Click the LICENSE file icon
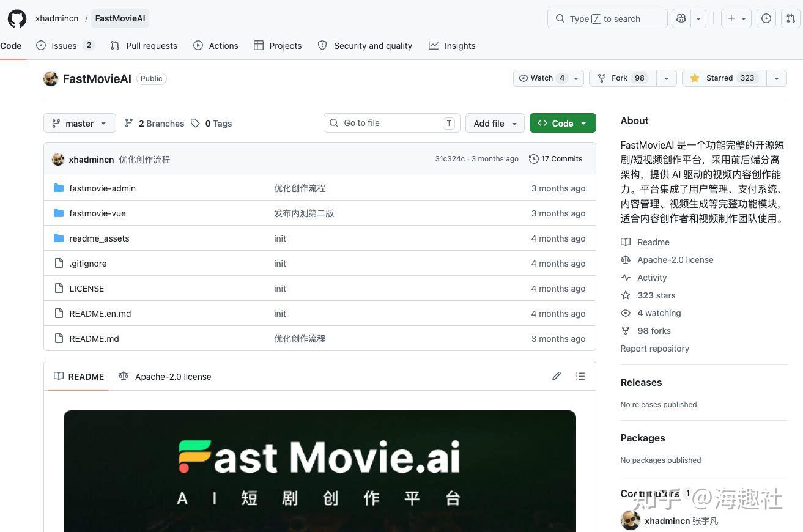The height and width of the screenshot is (532, 803). pos(59,288)
